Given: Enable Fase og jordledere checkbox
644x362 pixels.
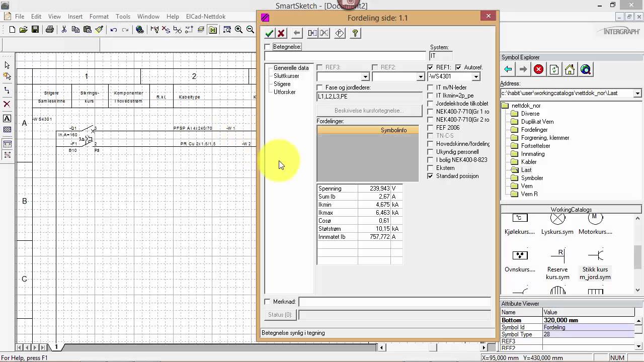Looking at the screenshot, I should click(x=320, y=87).
